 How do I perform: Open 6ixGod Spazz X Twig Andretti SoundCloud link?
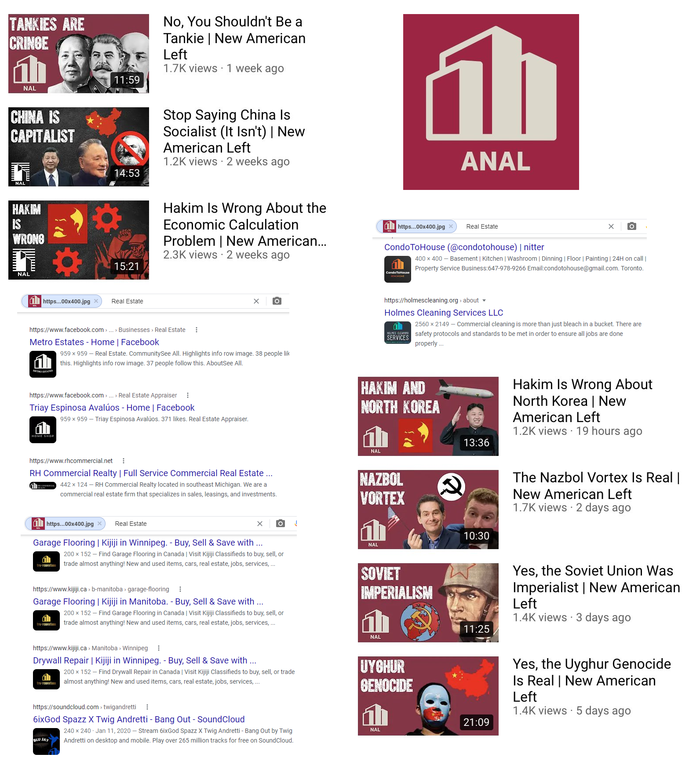tap(139, 719)
